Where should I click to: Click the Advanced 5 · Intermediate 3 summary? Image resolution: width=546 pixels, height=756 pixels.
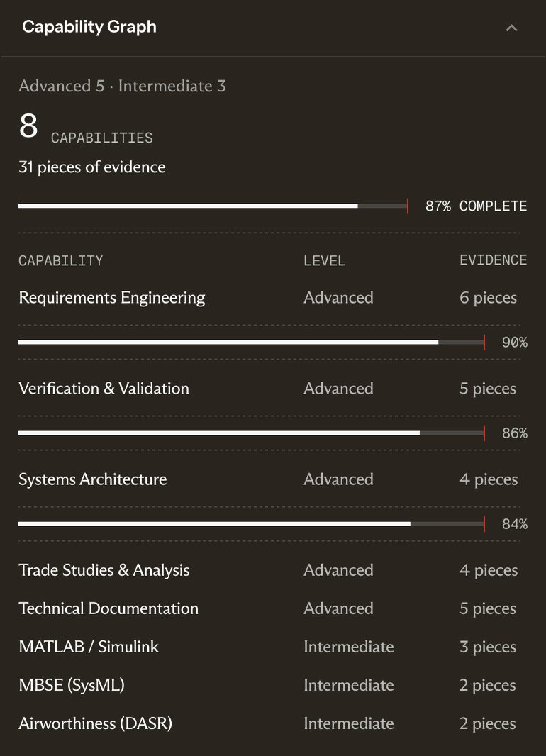(x=122, y=86)
